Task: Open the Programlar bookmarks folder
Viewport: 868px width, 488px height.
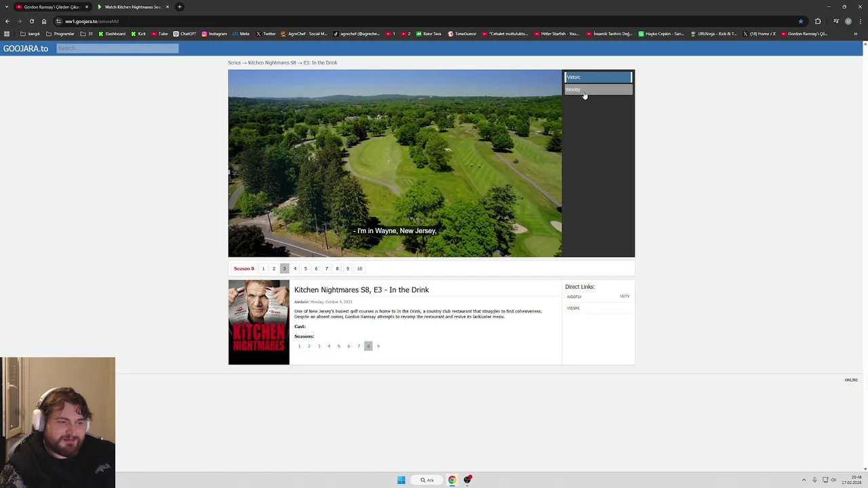Action: (x=60, y=34)
